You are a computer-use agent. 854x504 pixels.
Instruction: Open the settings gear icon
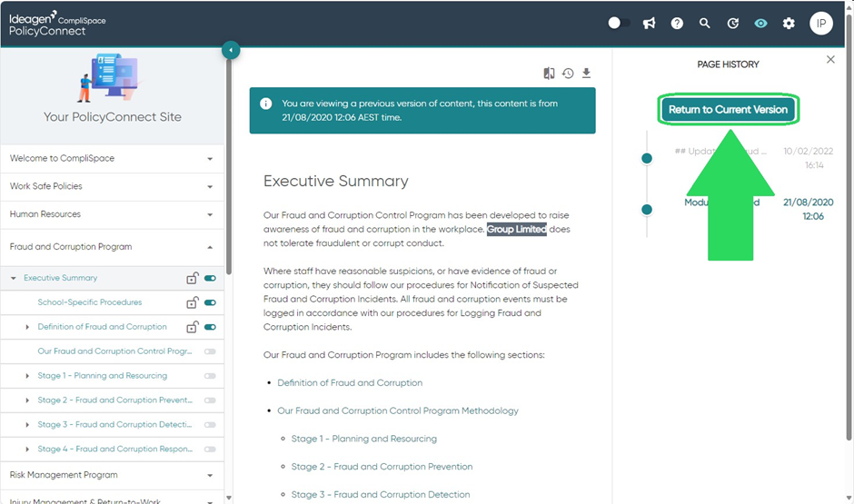point(789,23)
